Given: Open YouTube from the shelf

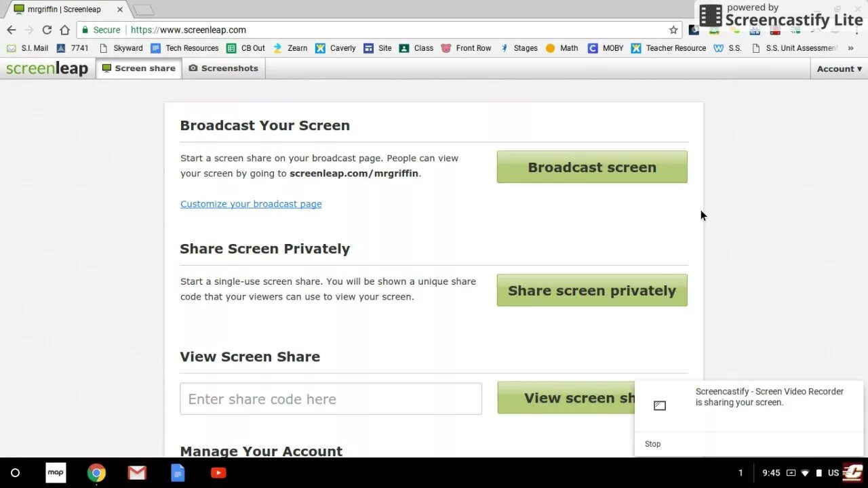Looking at the screenshot, I should [x=218, y=473].
